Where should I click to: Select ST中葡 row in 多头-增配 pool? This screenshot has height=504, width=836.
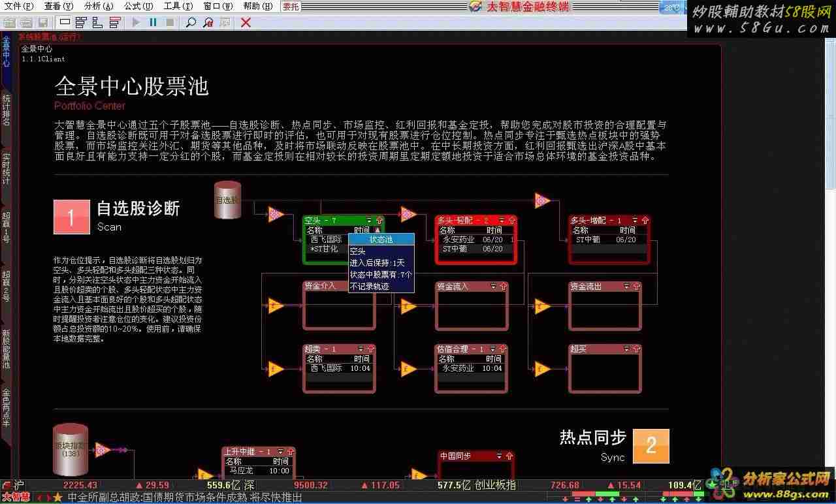(x=609, y=240)
